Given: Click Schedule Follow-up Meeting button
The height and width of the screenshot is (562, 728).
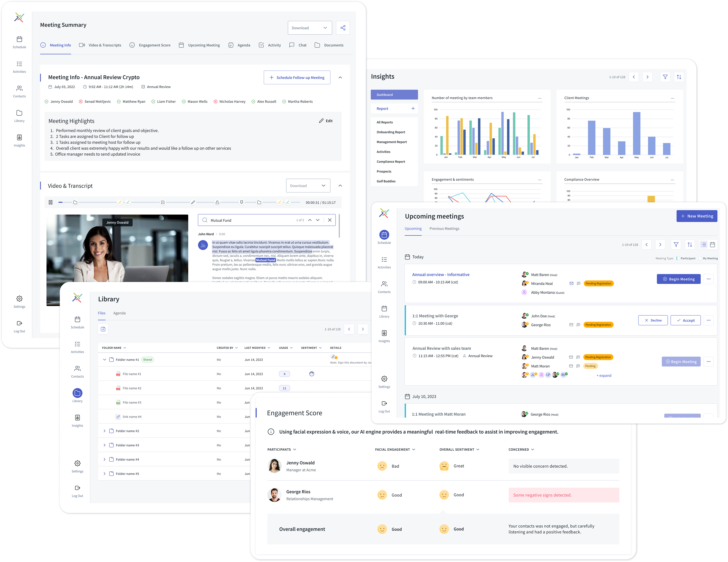Looking at the screenshot, I should point(297,78).
